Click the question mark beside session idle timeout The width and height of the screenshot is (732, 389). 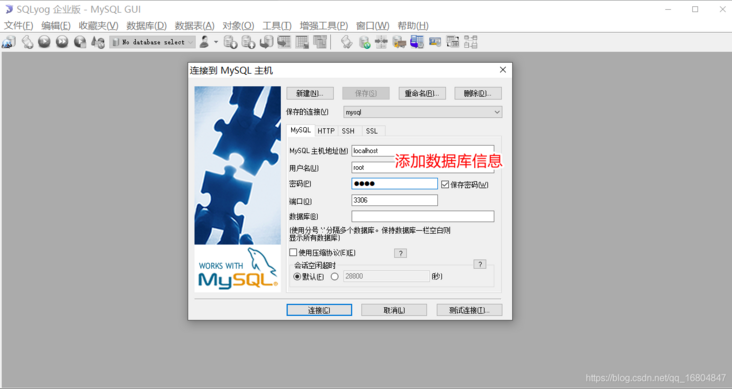479,264
